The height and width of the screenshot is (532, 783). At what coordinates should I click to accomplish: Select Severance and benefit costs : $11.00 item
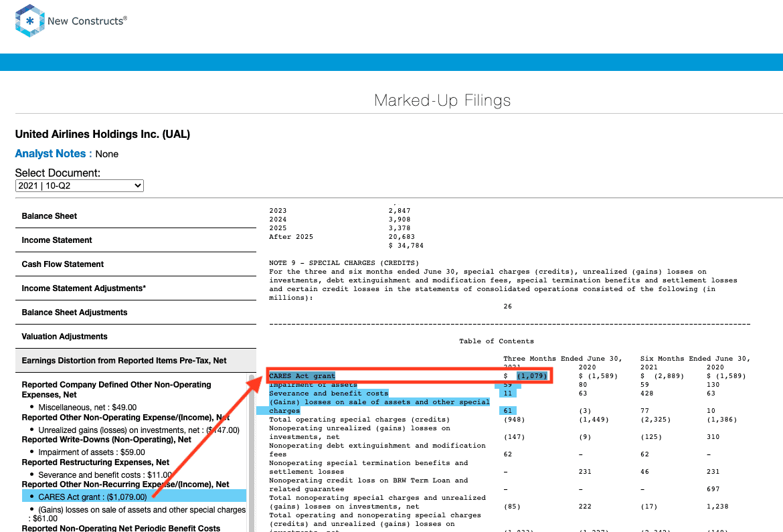click(105, 475)
